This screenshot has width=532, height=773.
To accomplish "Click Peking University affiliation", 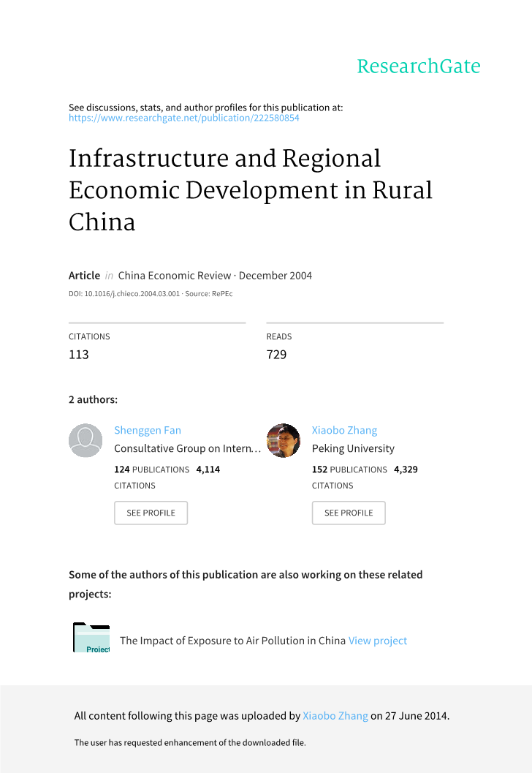I will coord(353,448).
